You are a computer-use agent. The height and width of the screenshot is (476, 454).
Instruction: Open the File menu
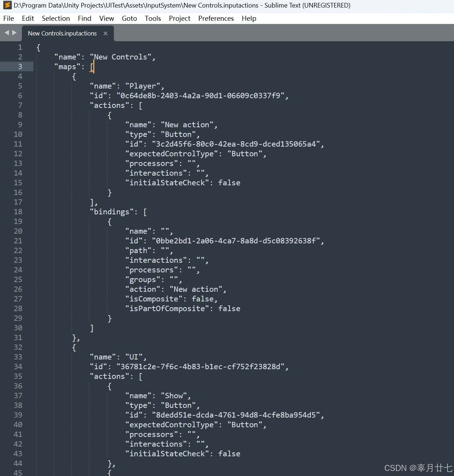point(8,18)
